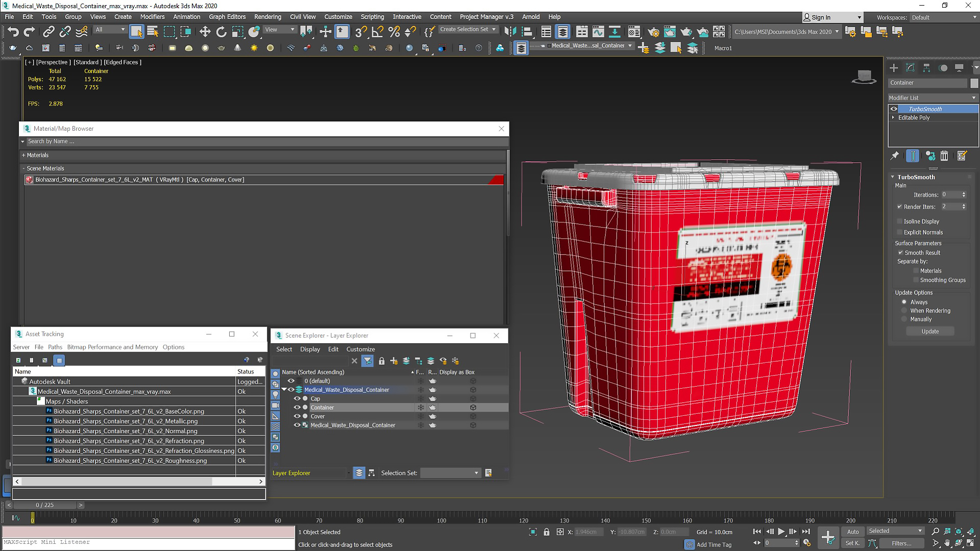Toggle the Percent Snap icon
Screen dimensions: 980x551
click(394, 32)
